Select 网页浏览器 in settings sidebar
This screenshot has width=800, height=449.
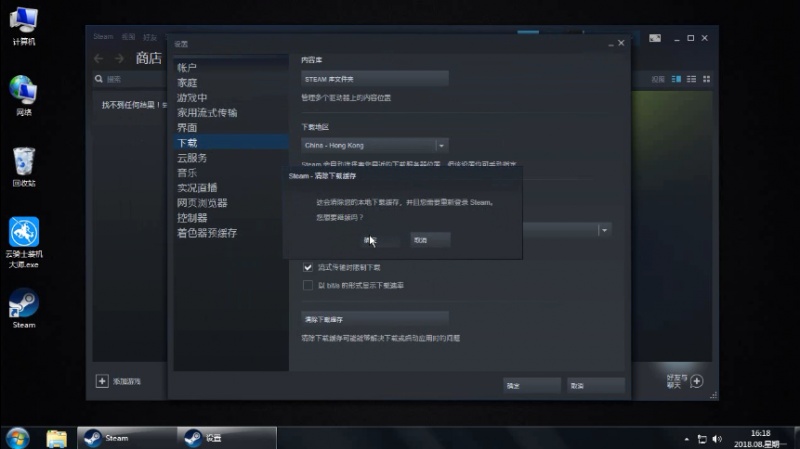pos(231,203)
